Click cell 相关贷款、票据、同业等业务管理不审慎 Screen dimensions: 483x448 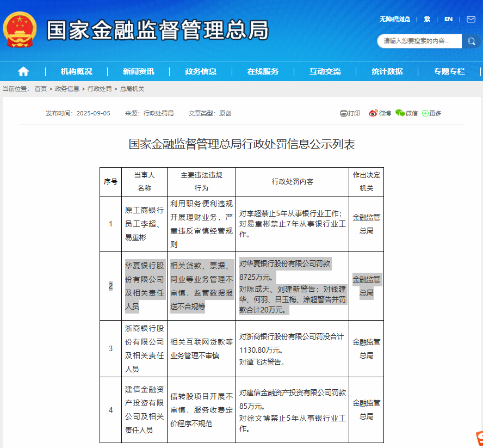(201, 286)
